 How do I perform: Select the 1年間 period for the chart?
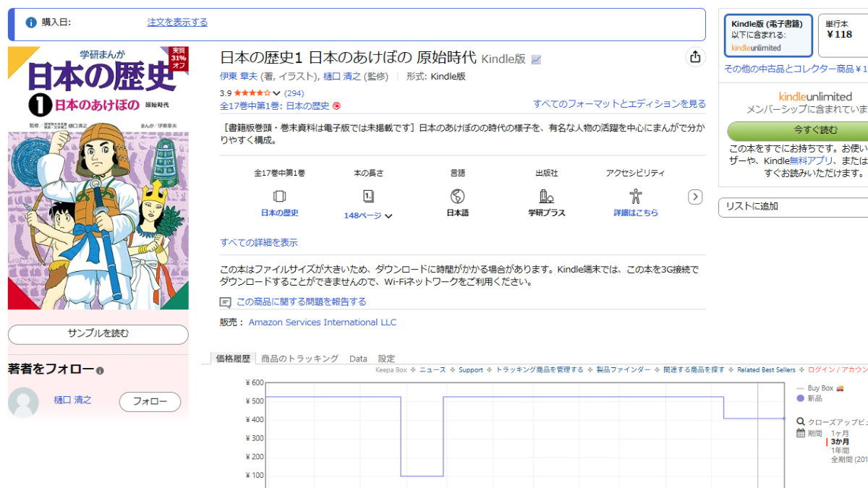point(841,450)
